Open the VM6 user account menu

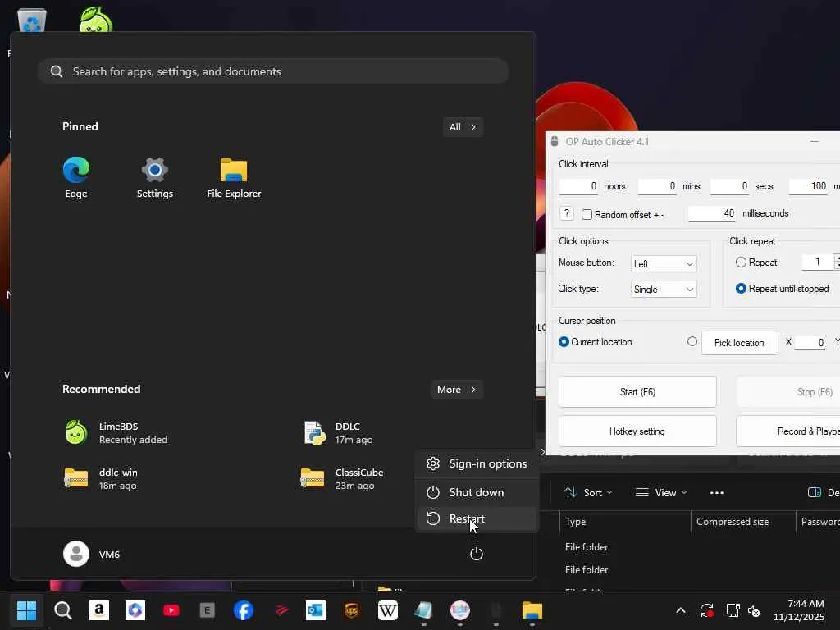click(92, 554)
